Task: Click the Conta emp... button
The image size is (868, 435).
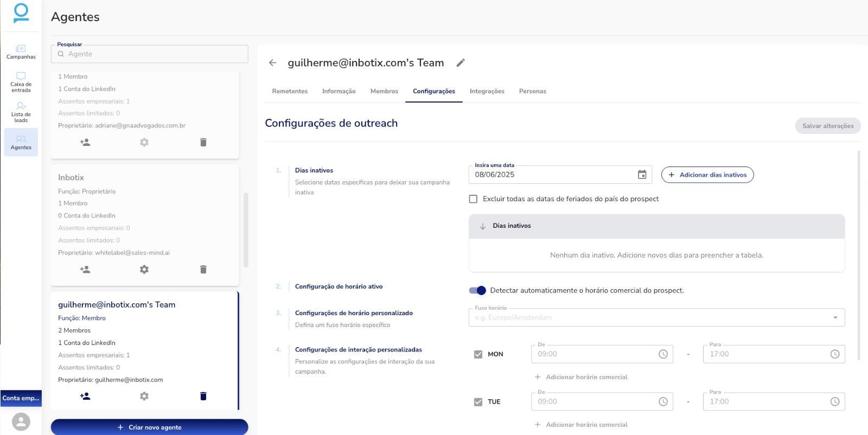Action: (21, 398)
